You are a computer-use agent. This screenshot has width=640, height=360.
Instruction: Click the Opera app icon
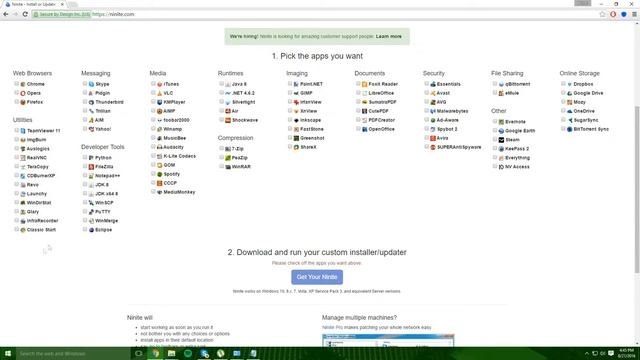[23, 93]
